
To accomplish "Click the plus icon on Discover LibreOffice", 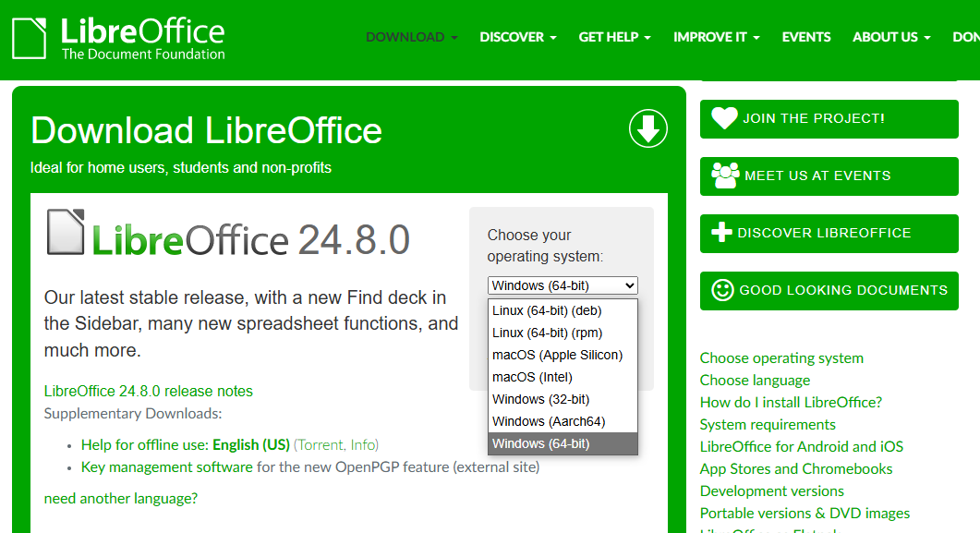I will [721, 233].
